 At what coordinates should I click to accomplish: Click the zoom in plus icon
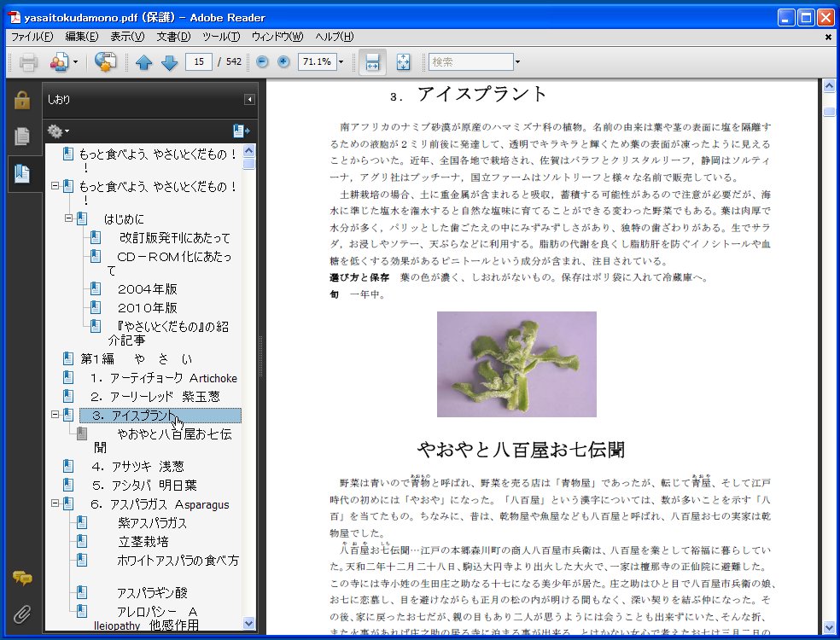coord(283,61)
